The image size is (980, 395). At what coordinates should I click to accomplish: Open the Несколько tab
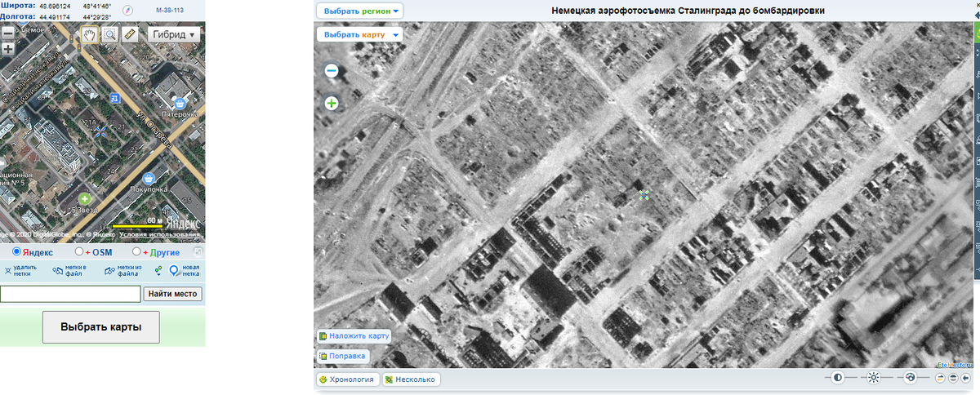(x=412, y=379)
